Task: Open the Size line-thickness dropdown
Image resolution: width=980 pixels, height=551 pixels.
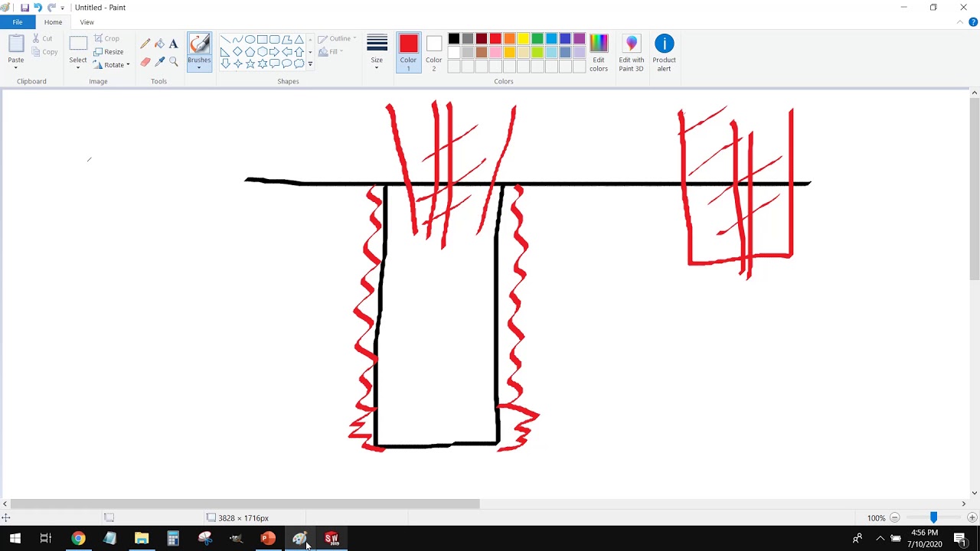Action: coord(377,52)
